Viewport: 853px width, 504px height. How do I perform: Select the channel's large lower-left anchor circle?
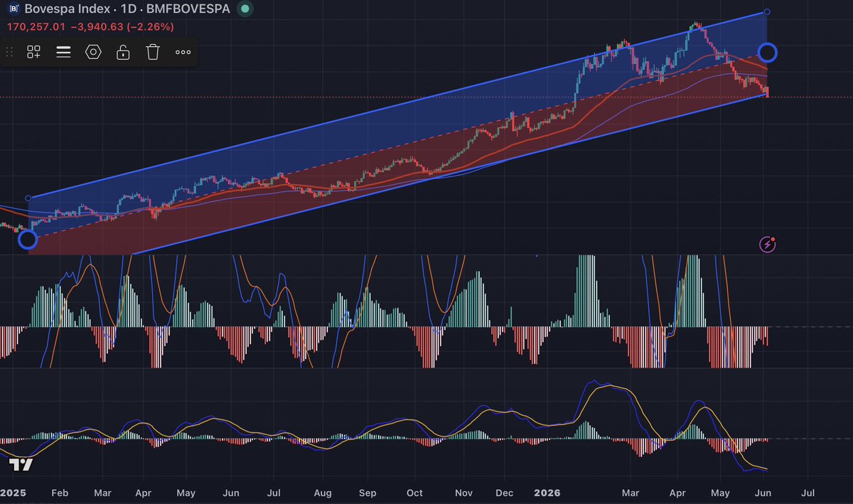27,240
